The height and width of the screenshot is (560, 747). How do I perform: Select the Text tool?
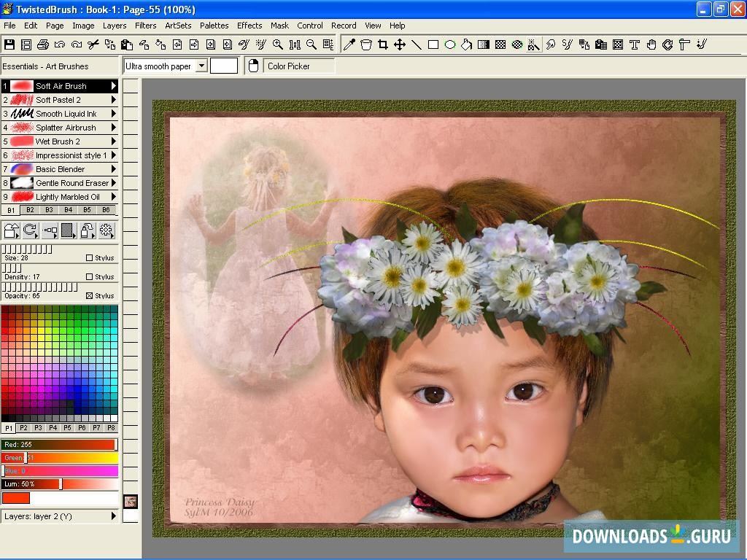tap(635, 44)
